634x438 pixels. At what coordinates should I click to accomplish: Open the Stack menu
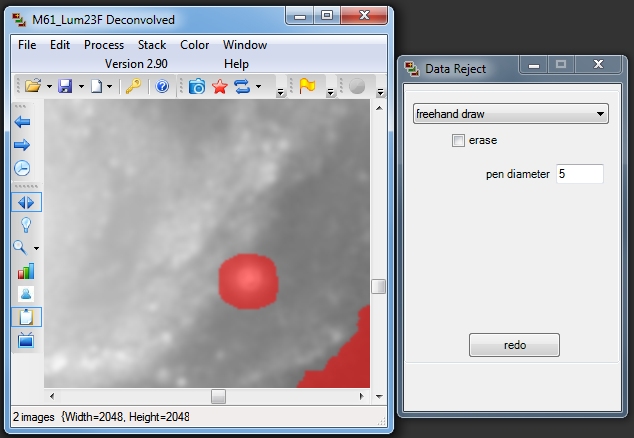(152, 45)
